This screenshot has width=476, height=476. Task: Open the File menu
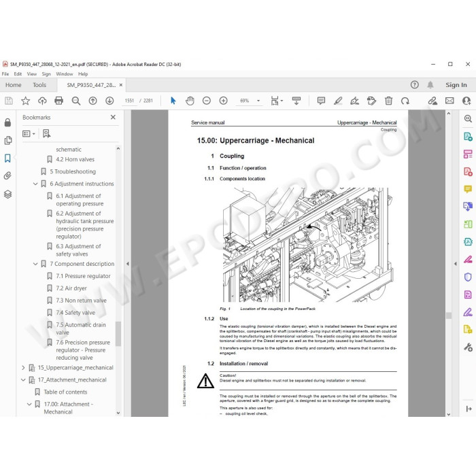pyautogui.click(x=5, y=73)
